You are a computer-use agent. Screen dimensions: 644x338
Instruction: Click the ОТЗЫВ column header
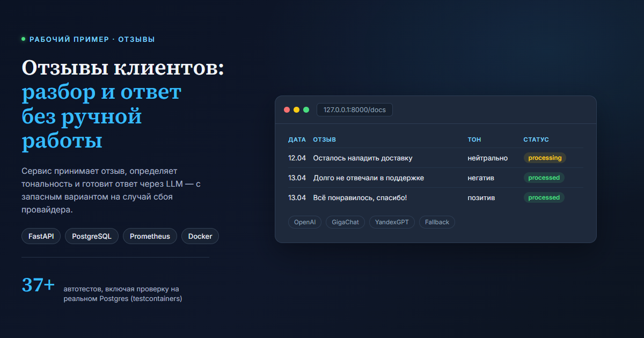pyautogui.click(x=325, y=139)
